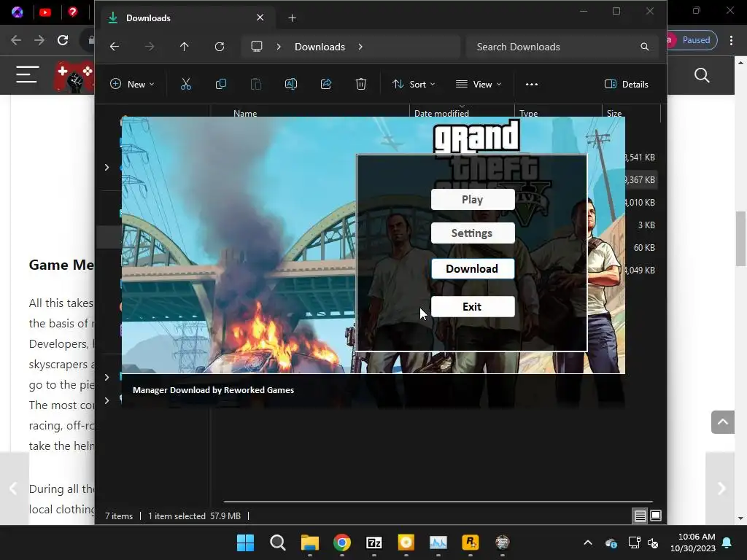Click the Copy icon in Explorer toolbar

point(221,85)
